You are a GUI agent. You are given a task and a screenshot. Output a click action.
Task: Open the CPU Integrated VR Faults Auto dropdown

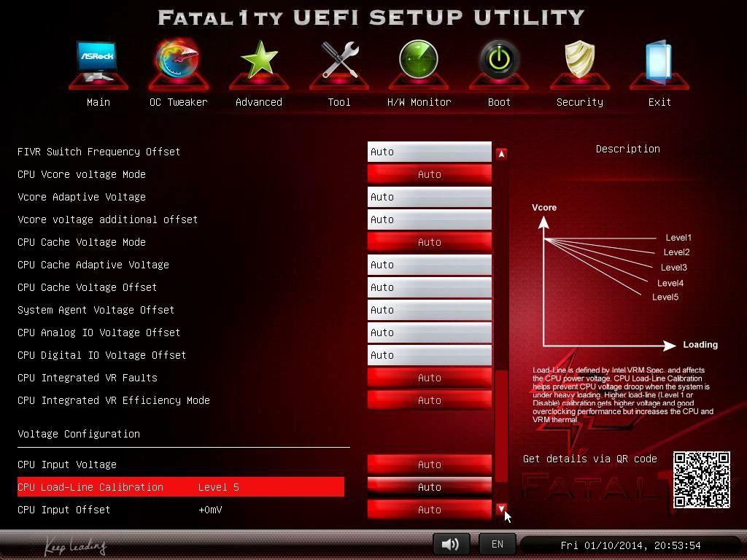coord(429,378)
